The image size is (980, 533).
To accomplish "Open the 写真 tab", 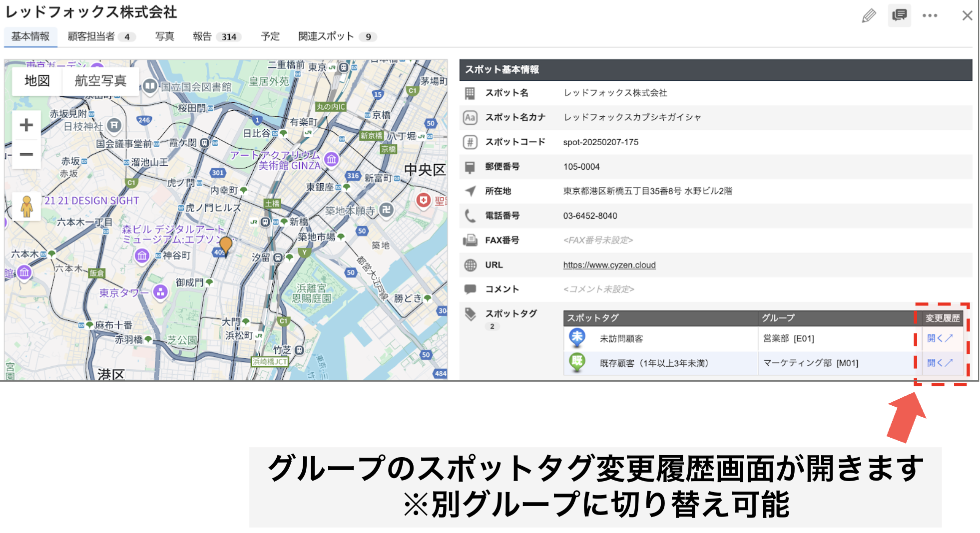I will [164, 36].
